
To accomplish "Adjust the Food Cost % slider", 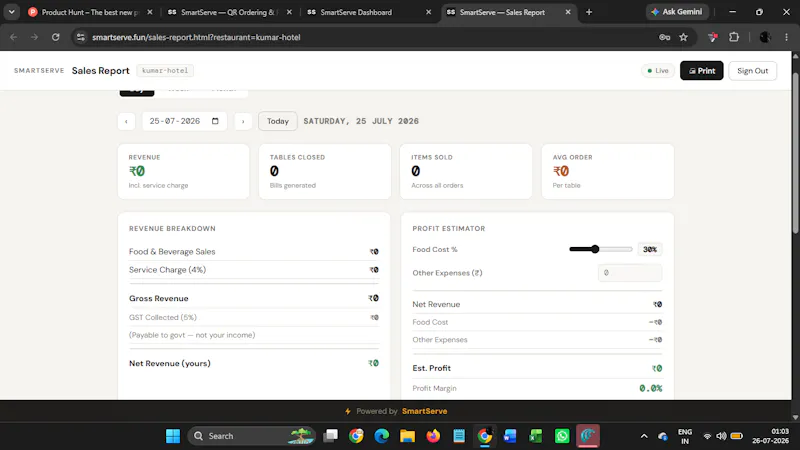I will coord(601,249).
